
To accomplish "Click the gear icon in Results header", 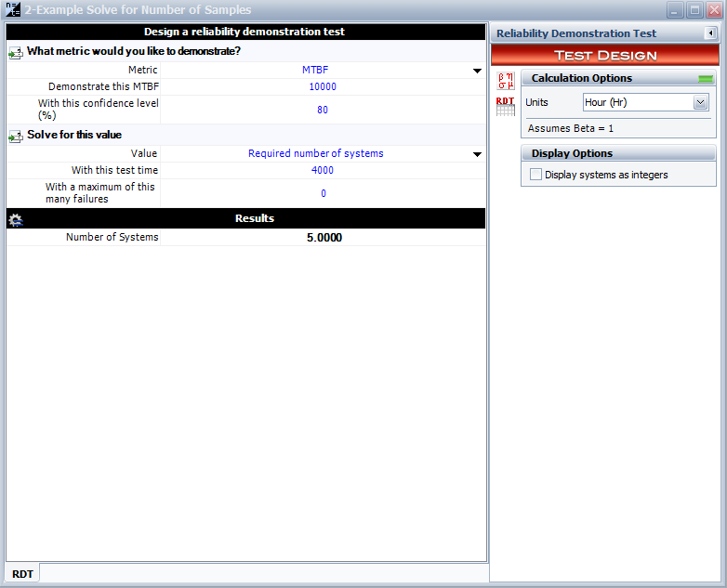I will [x=15, y=219].
